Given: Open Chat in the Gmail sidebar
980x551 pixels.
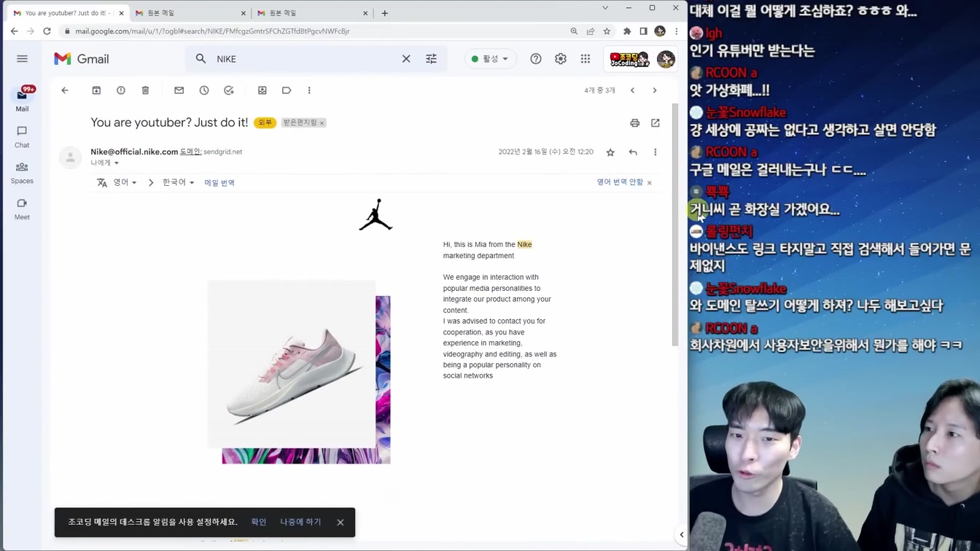Looking at the screenshot, I should click(x=22, y=136).
